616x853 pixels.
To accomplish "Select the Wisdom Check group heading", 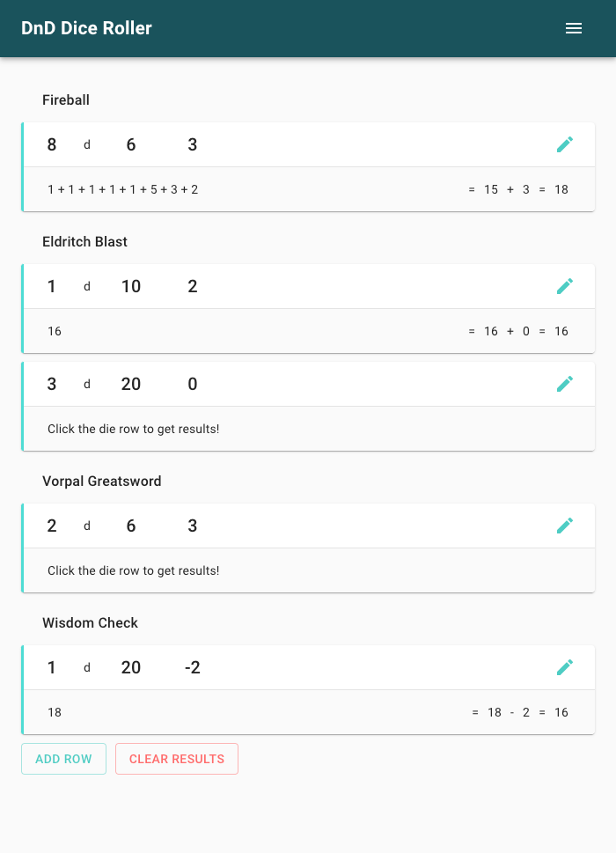I will [91, 623].
